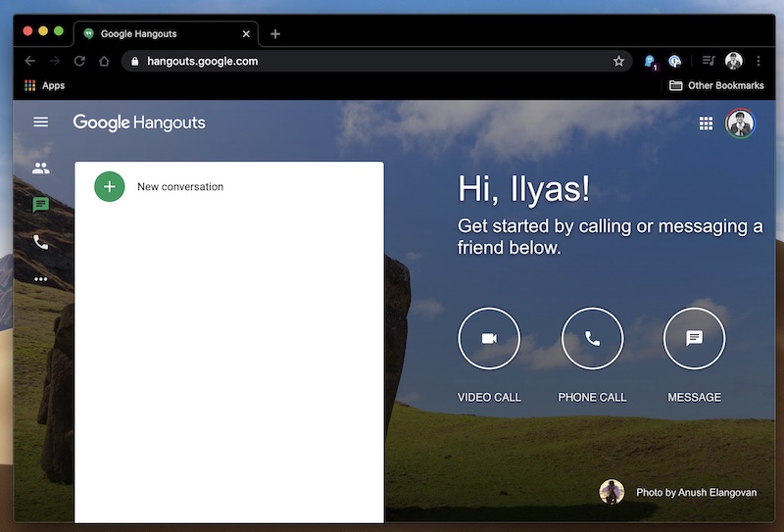784x532 pixels.
Task: Reload the Hangouts page
Action: coord(79,61)
